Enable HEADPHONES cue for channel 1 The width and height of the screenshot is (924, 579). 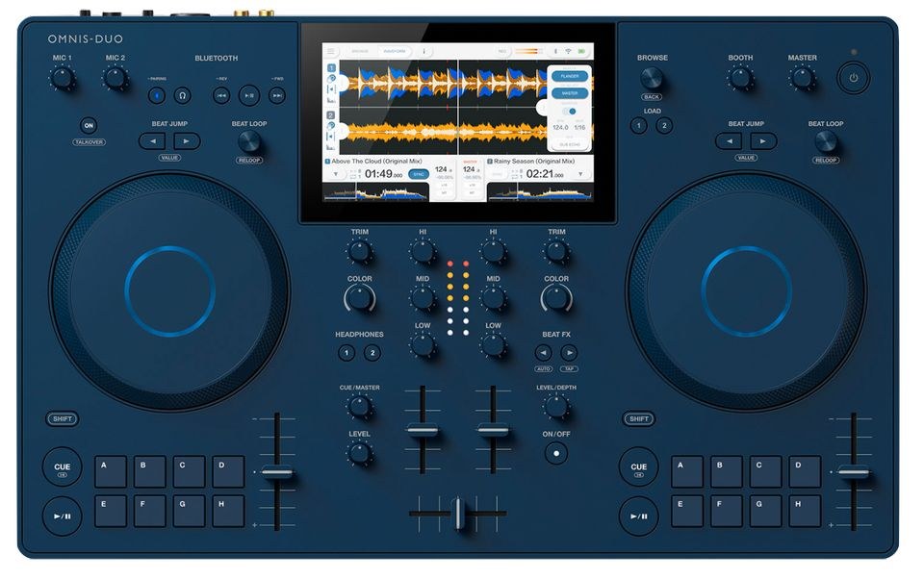tap(346, 353)
